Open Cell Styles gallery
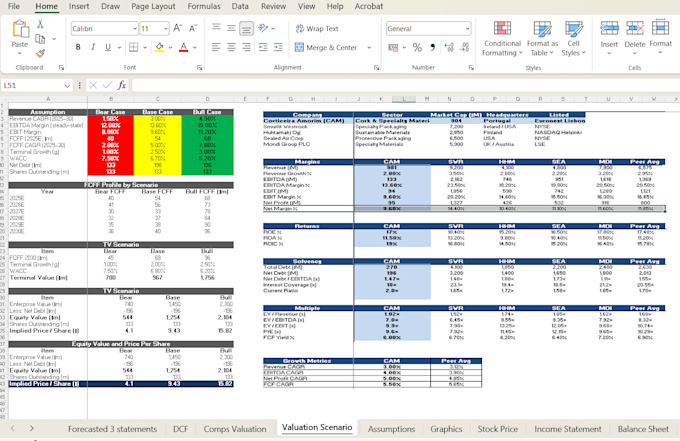The width and height of the screenshot is (680, 441). [x=573, y=39]
